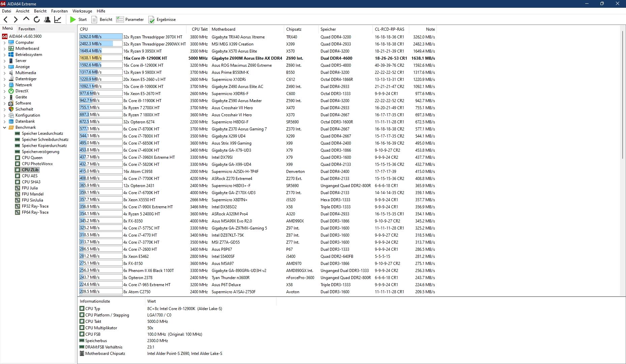626x364 pixels.
Task: Select the Konfiguration tree icon
Action: pyautogui.click(x=11, y=115)
